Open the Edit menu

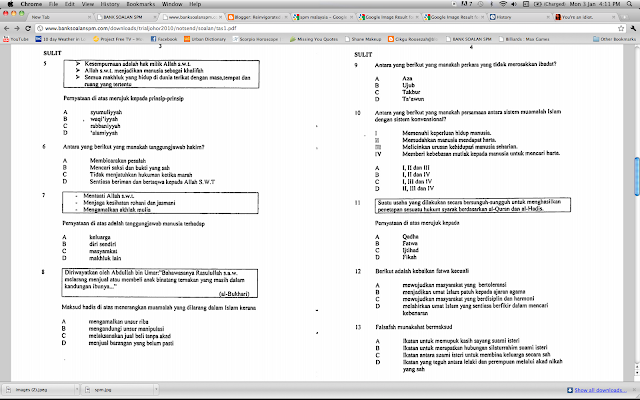pos(70,4)
